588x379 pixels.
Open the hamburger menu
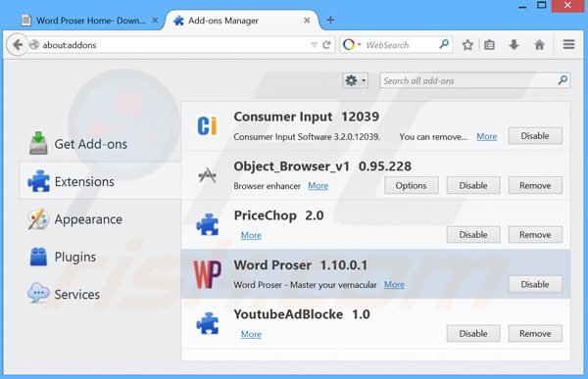[568, 45]
